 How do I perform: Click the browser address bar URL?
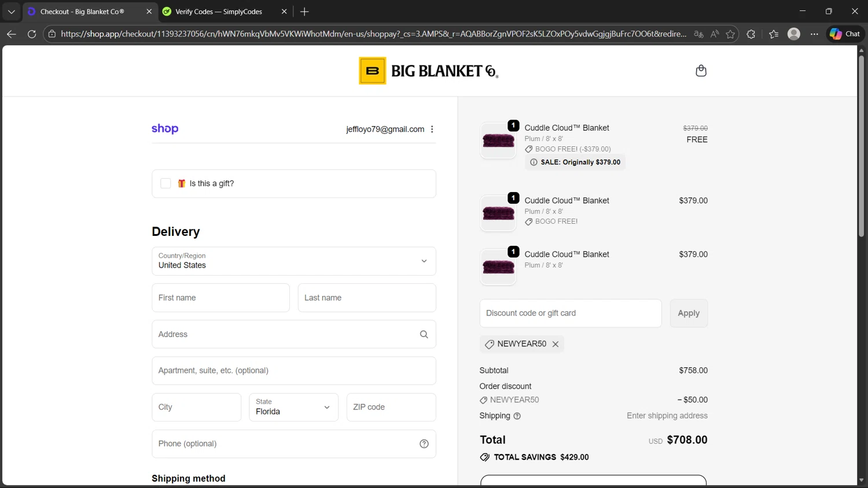373,34
